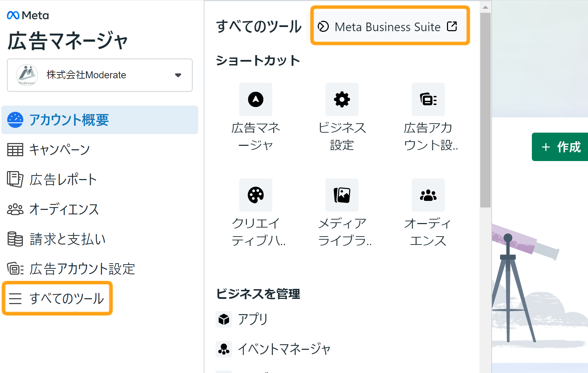The width and height of the screenshot is (588, 373).
Task: Open イベントマネージャ under ビジネスを管理
Action: coord(273,349)
